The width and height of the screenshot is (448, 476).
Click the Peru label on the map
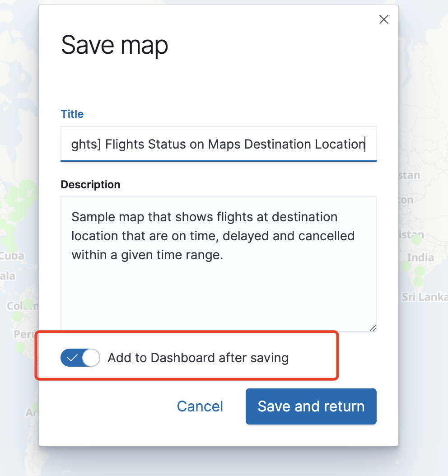(x=23, y=335)
